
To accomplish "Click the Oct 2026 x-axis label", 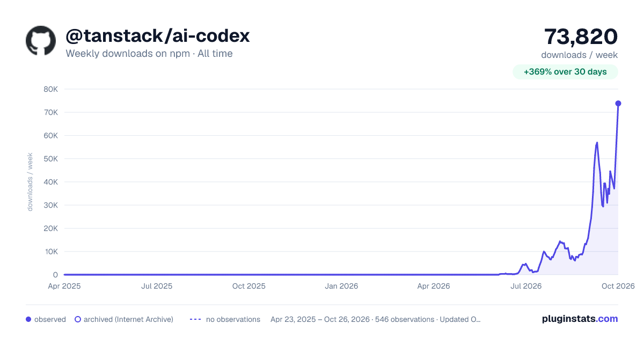I will (x=618, y=286).
